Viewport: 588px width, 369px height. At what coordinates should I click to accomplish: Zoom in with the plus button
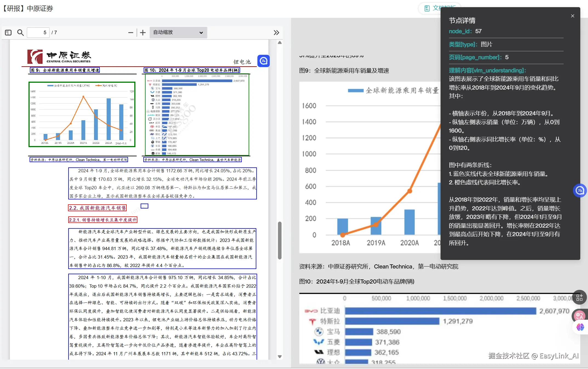pos(143,33)
